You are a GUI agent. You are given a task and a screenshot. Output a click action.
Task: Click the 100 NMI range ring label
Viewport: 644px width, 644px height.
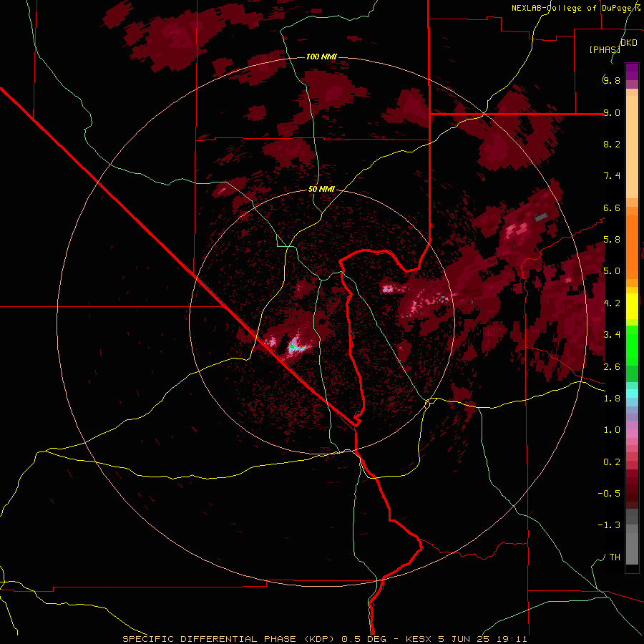point(321,57)
